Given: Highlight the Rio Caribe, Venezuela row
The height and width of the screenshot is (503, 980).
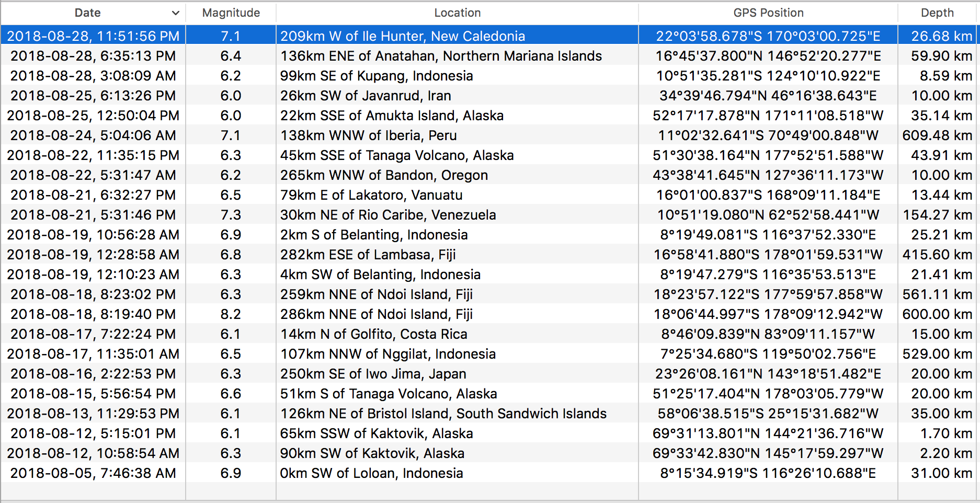Looking at the screenshot, I should tap(388, 215).
